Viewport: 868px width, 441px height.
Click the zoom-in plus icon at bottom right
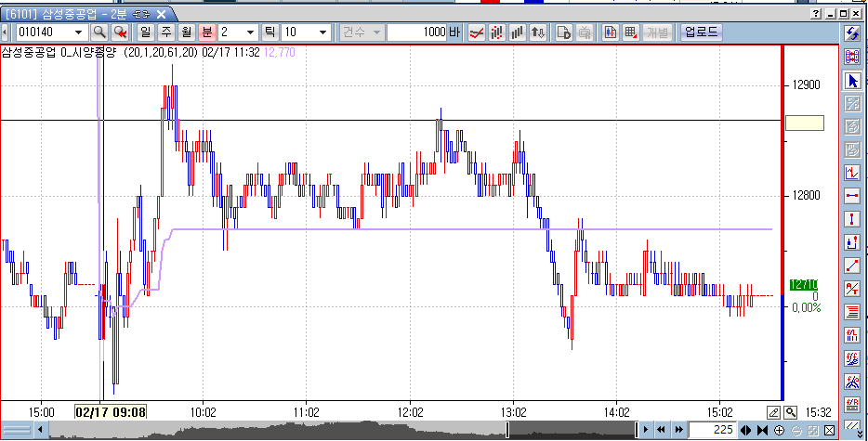point(779,430)
